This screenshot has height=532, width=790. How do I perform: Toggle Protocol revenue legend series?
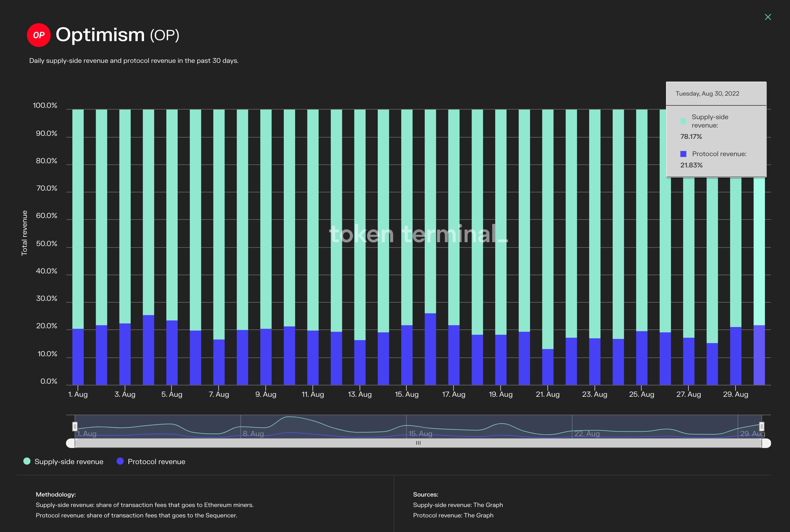click(156, 461)
